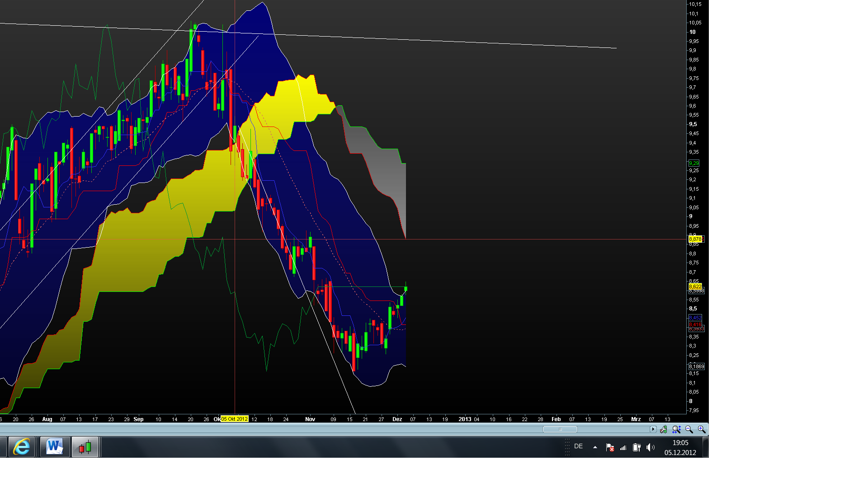Click the highlighted date label 05 Okt 2012
Image resolution: width=868 pixels, height=488 pixels.
tap(234, 419)
